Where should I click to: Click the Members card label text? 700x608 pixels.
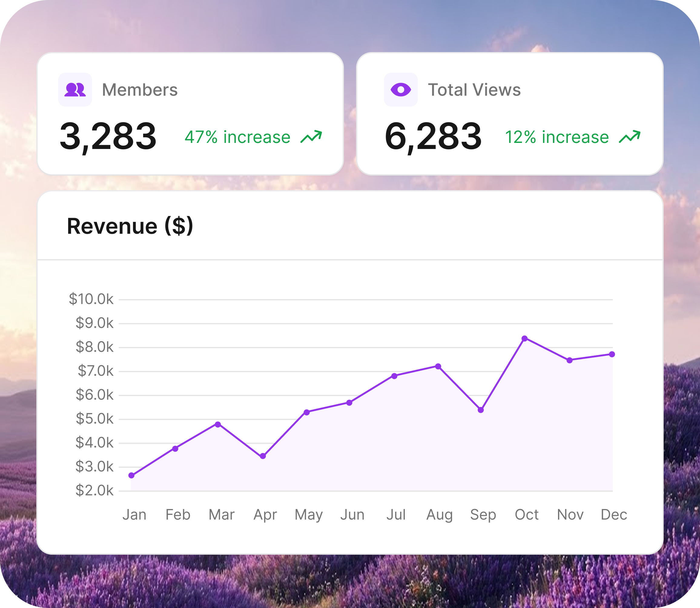point(140,90)
